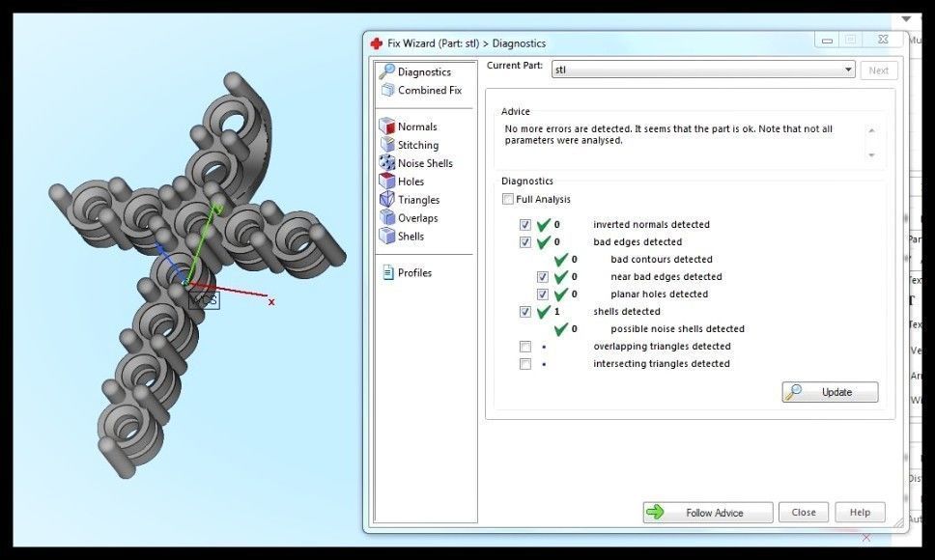Viewport: 935px width, 560px height.
Task: Click the red X axis label
Action: point(271,302)
